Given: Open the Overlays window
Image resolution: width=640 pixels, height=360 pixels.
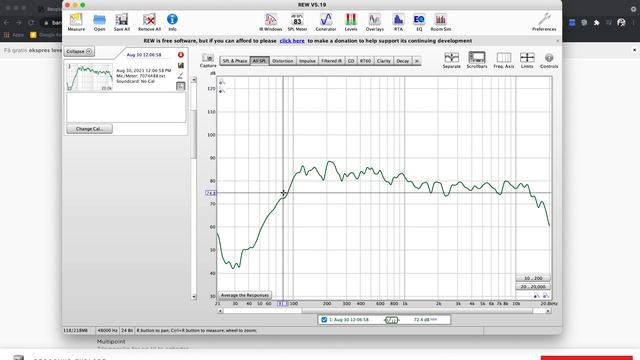Looking at the screenshot, I should pyautogui.click(x=374, y=22).
